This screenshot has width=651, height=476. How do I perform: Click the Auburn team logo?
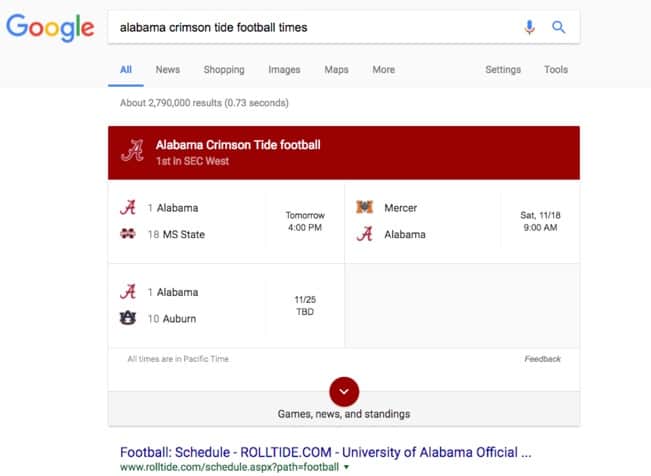coord(128,318)
